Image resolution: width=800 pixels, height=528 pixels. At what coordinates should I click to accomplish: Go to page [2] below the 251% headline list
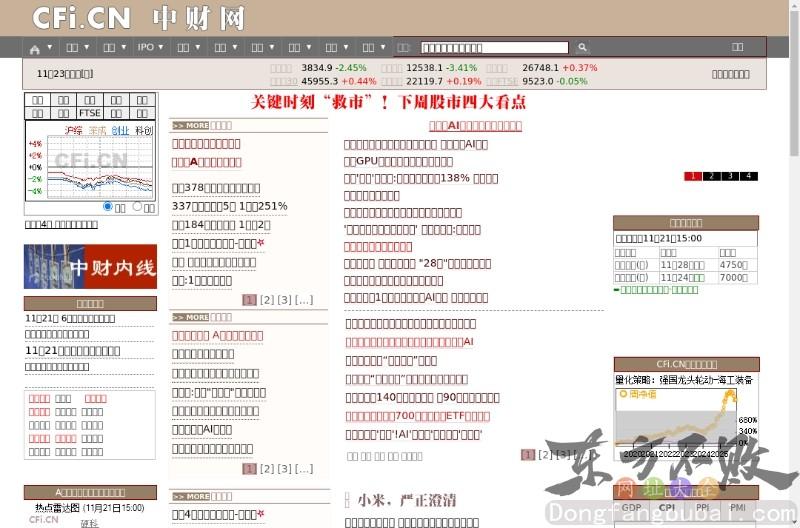pyautogui.click(x=267, y=300)
